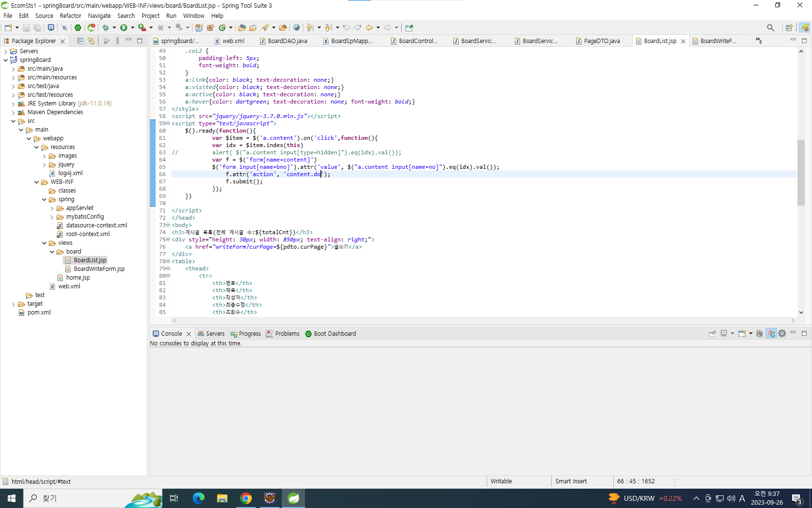
Task: Expand the src/main/java folder
Action: click(13, 69)
